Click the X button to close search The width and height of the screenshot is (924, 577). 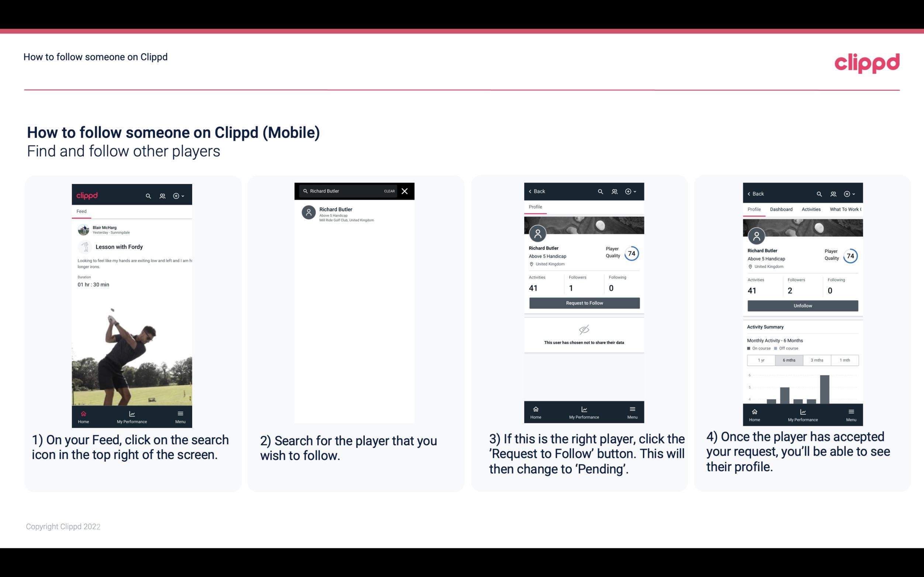[405, 191]
